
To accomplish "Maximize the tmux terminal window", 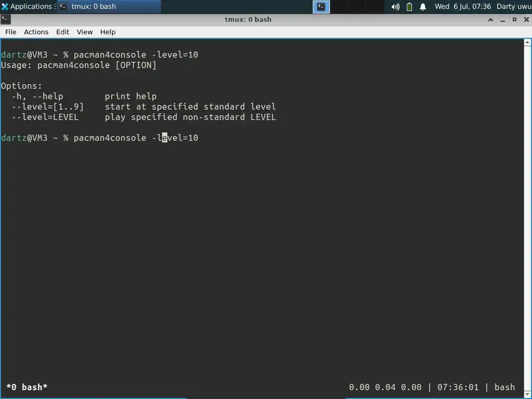I will coord(514,20).
